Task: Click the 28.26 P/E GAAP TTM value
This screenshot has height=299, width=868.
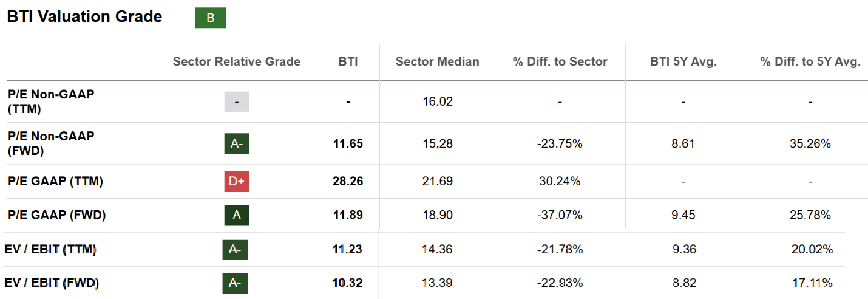Action: click(x=348, y=181)
